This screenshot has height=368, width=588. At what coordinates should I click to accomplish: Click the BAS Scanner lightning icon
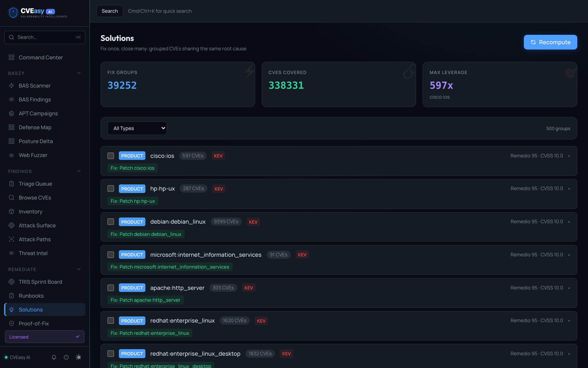pyautogui.click(x=11, y=86)
